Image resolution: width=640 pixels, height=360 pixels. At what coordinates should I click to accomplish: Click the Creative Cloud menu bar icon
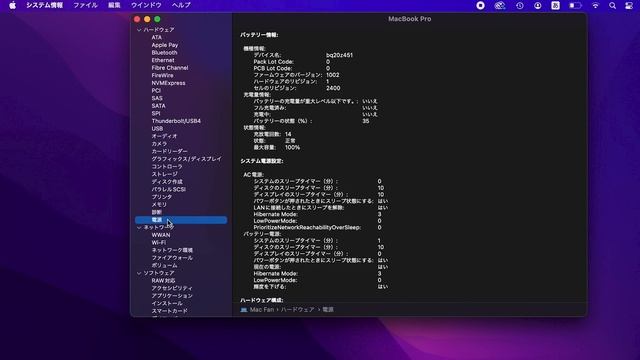[x=500, y=5]
